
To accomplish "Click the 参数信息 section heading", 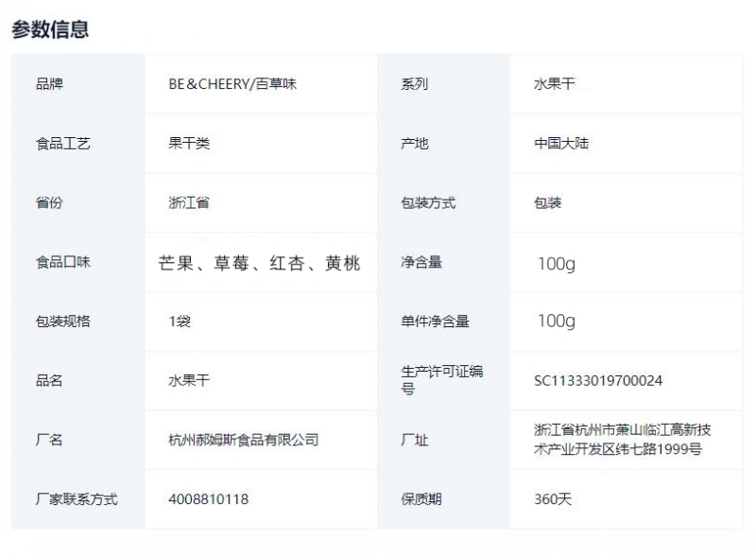I will [50, 29].
